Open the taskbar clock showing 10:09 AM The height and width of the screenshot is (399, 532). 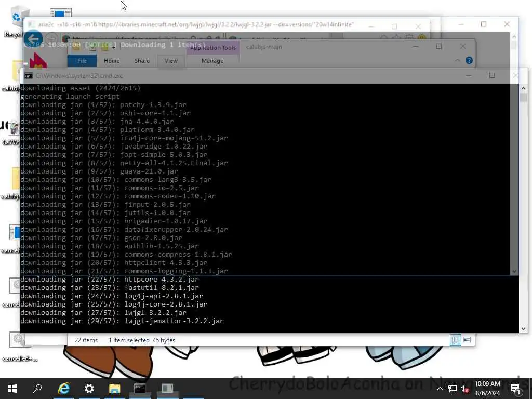pyautogui.click(x=487, y=389)
